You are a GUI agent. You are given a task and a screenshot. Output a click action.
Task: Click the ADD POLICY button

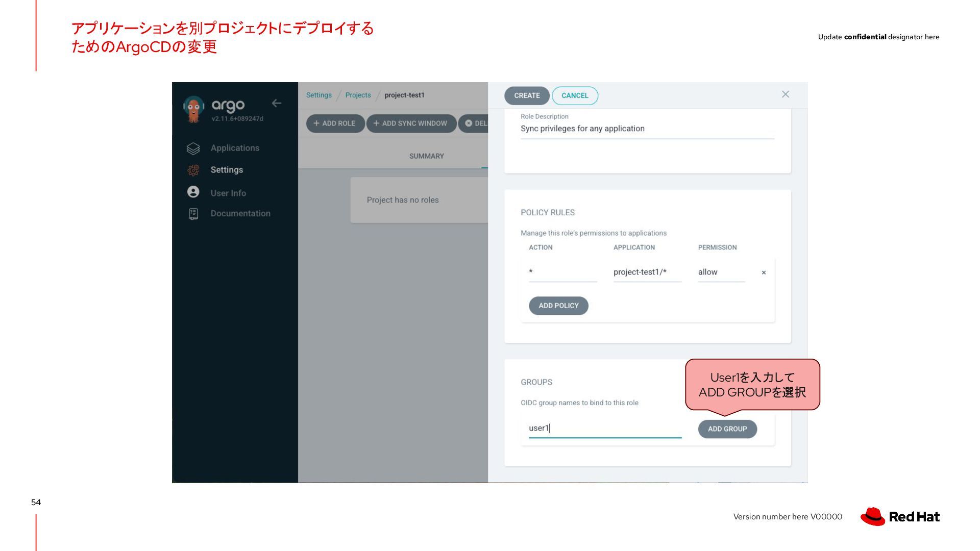[558, 306]
